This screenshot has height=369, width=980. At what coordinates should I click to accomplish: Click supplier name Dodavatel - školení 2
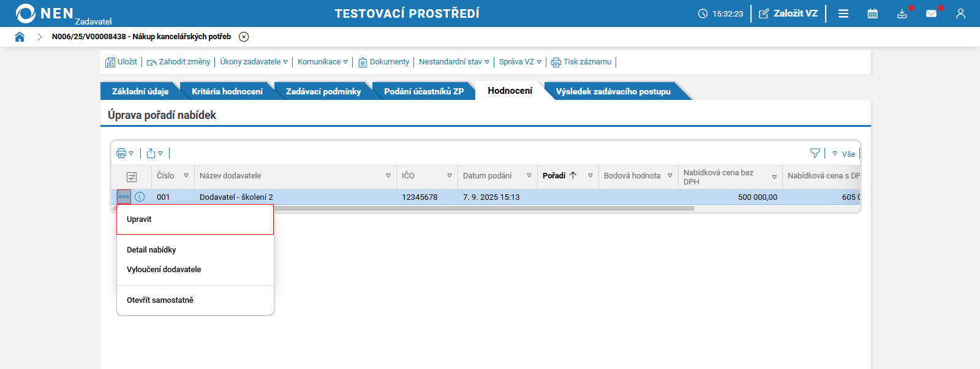tap(236, 197)
